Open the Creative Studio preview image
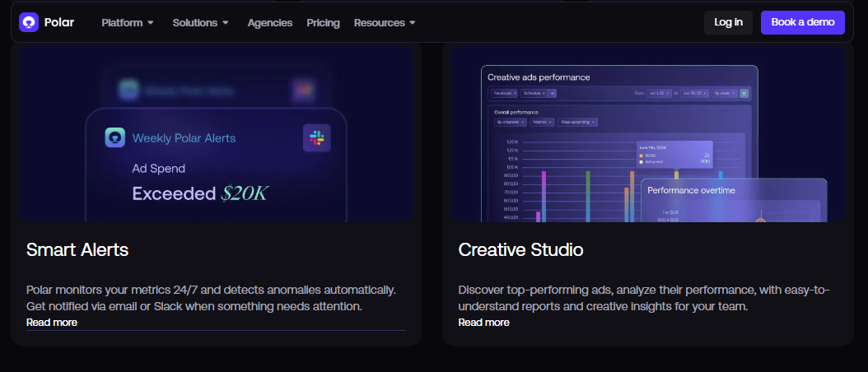This screenshot has width=868, height=372. (647, 133)
